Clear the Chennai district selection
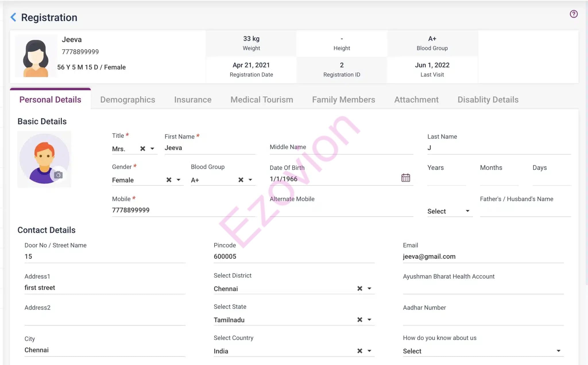 359,288
